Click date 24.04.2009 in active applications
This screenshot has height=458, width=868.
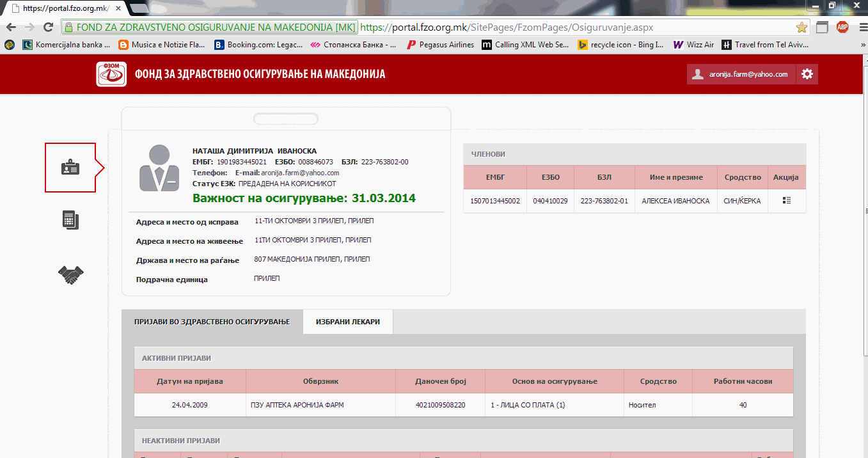pos(190,405)
